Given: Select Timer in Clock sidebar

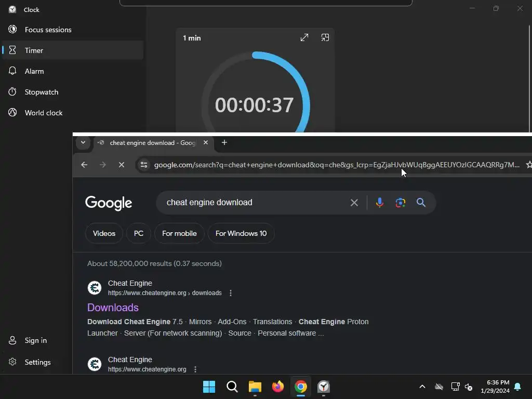Looking at the screenshot, I should (x=73, y=50).
